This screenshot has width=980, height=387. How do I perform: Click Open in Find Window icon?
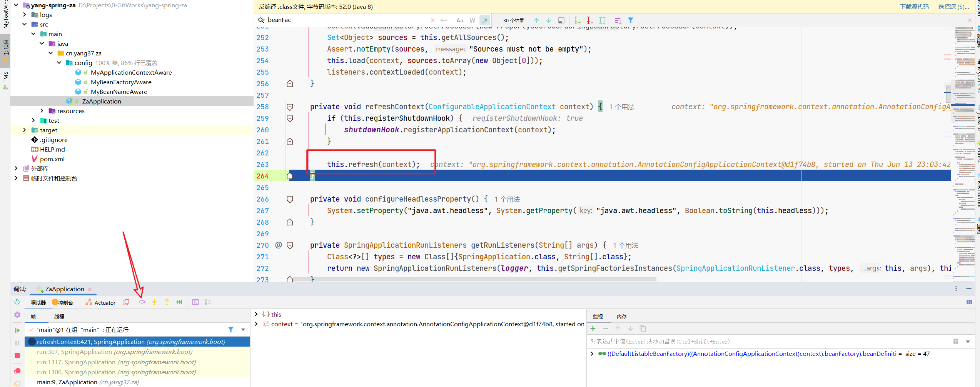pos(561,20)
